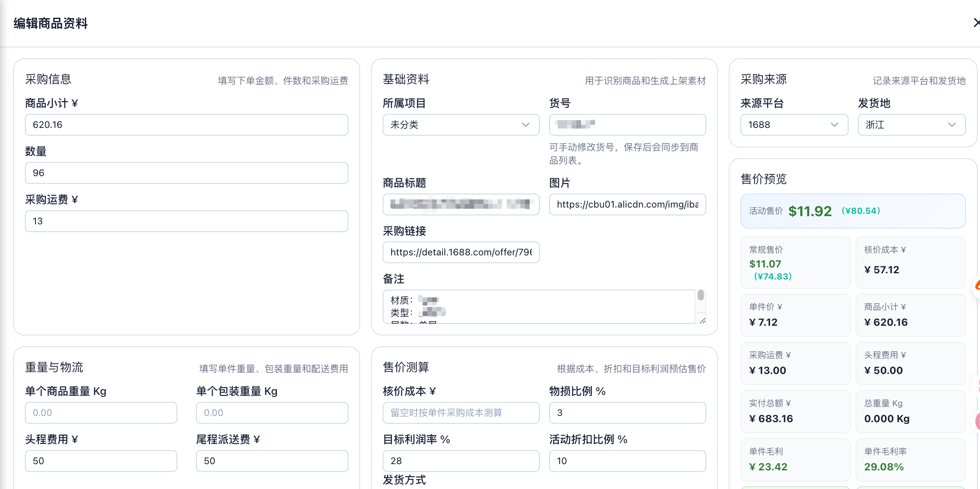Click the 备注 textarea resize handle
This screenshot has height=489, width=980.
(702, 320)
